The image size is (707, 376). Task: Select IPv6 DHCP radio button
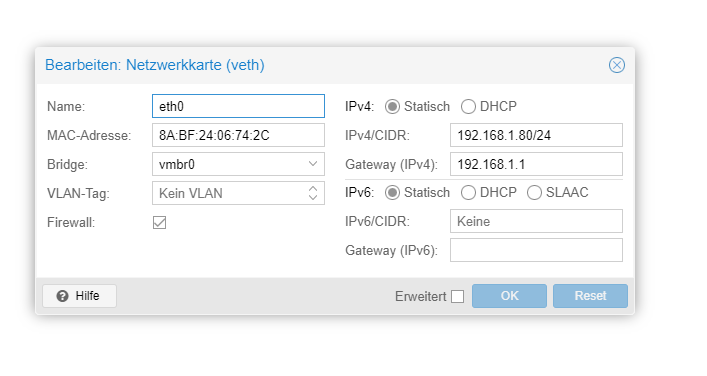click(x=468, y=193)
